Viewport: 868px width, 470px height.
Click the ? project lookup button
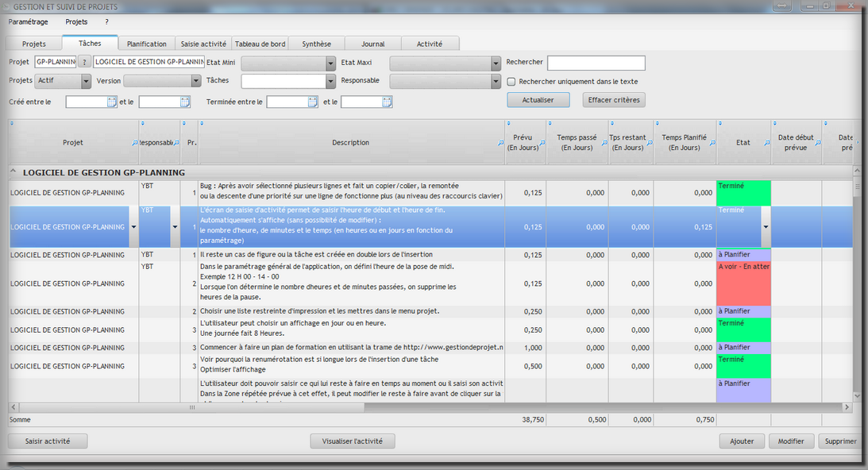click(84, 62)
